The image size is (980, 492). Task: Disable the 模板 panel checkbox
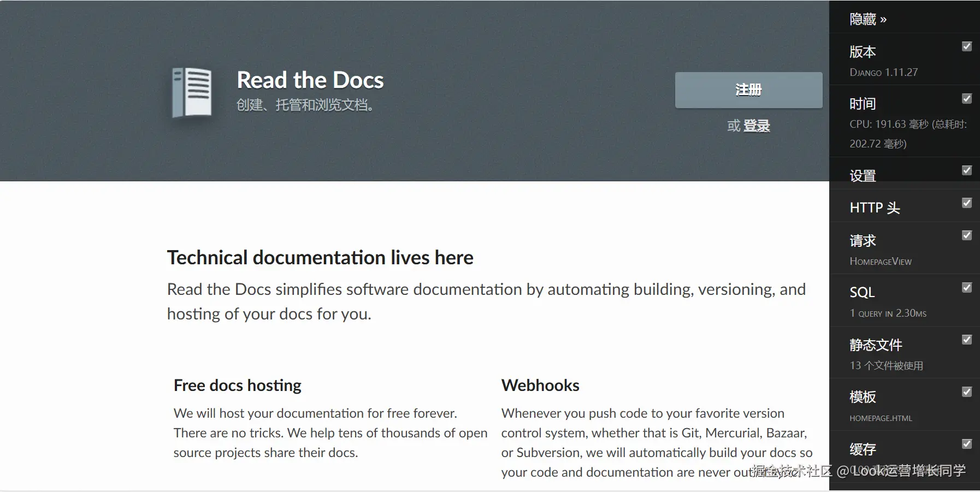pos(967,392)
